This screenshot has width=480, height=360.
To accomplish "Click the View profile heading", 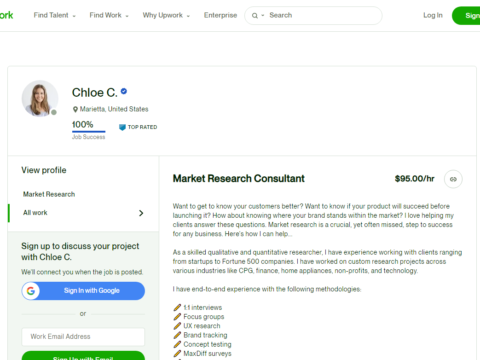I will tap(44, 170).
